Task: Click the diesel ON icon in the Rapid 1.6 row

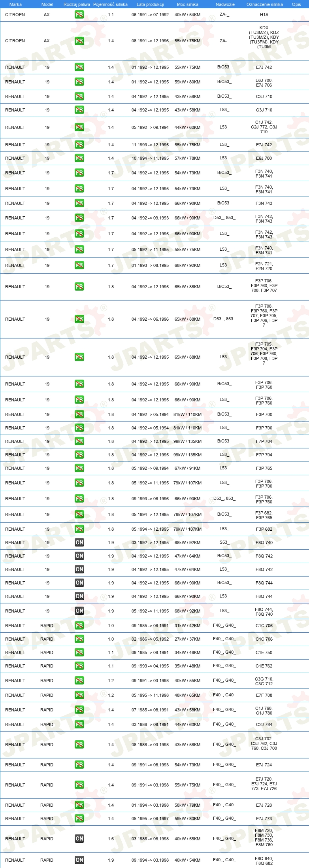Action: point(79,839)
